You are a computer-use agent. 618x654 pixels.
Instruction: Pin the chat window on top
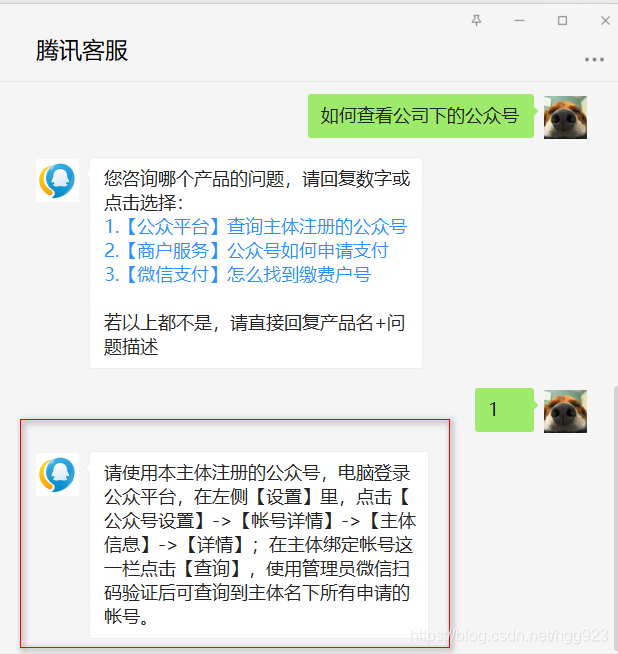point(476,20)
